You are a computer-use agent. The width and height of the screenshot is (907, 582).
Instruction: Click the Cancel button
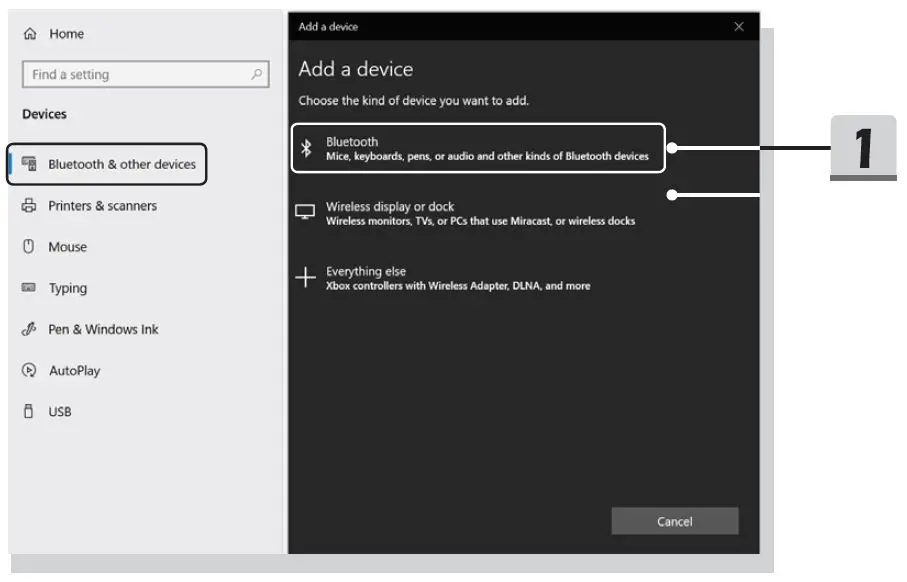675,521
